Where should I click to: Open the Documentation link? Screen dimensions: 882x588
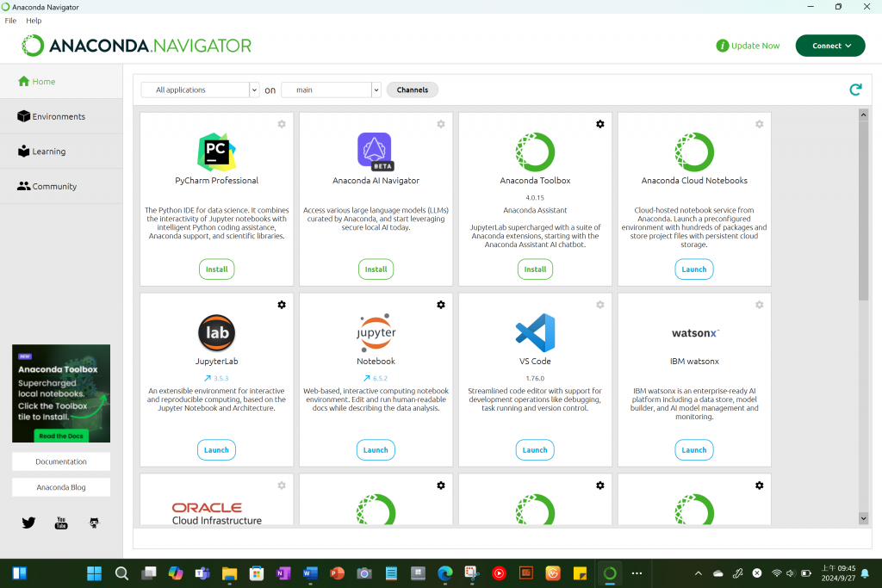tap(61, 461)
